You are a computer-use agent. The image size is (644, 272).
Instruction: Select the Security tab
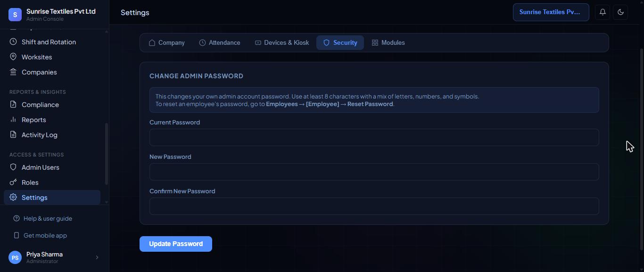point(340,43)
